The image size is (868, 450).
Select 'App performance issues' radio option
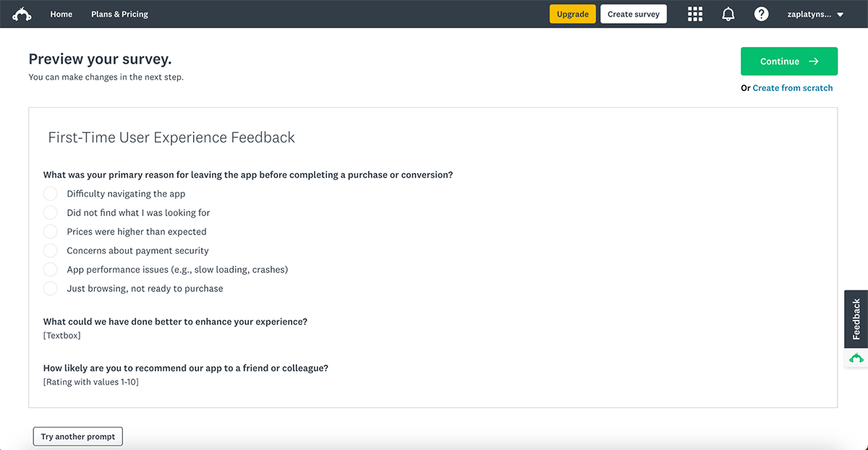(50, 269)
